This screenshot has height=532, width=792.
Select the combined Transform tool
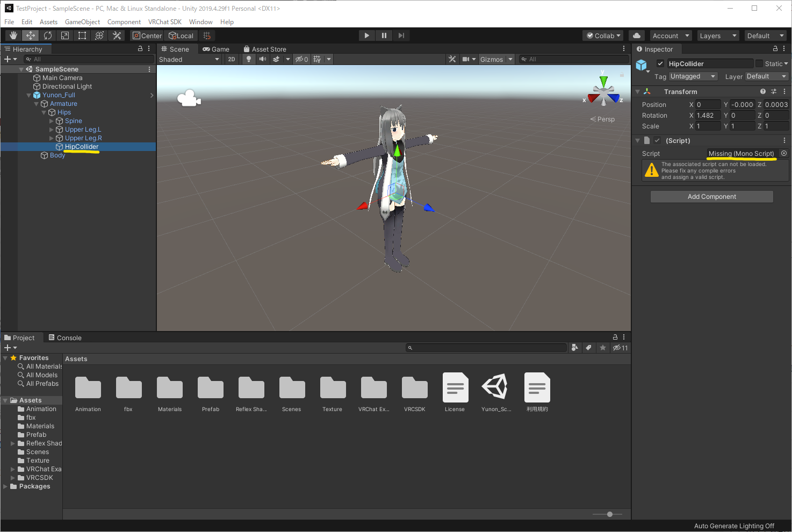[99, 35]
